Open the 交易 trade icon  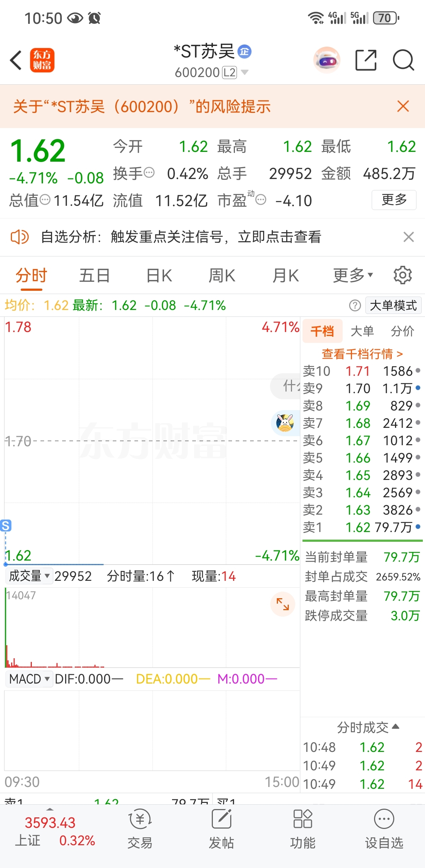point(140,830)
